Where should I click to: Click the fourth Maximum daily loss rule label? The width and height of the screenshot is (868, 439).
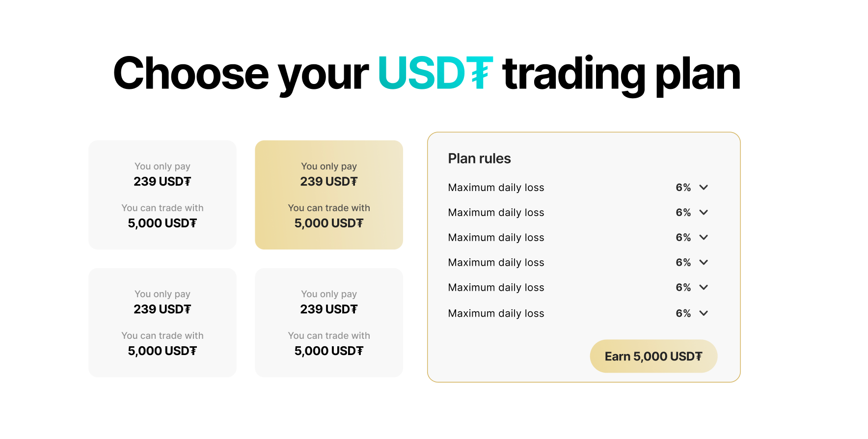click(x=496, y=263)
